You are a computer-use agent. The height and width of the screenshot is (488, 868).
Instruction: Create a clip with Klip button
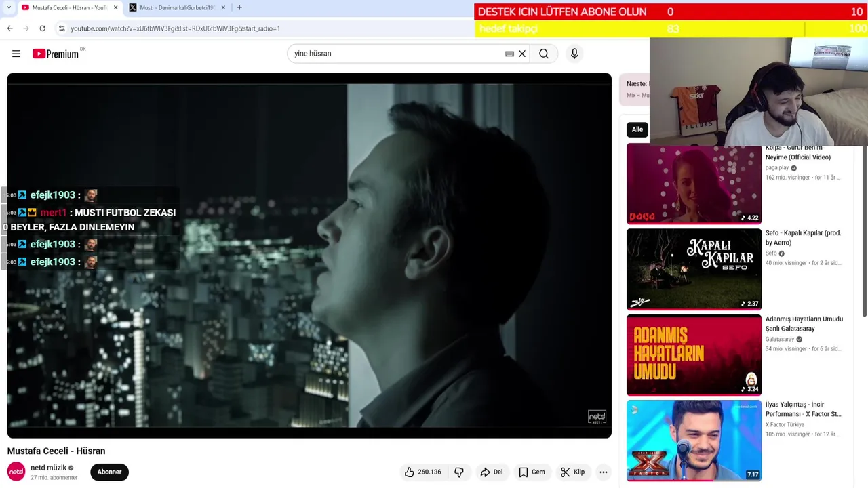click(572, 472)
